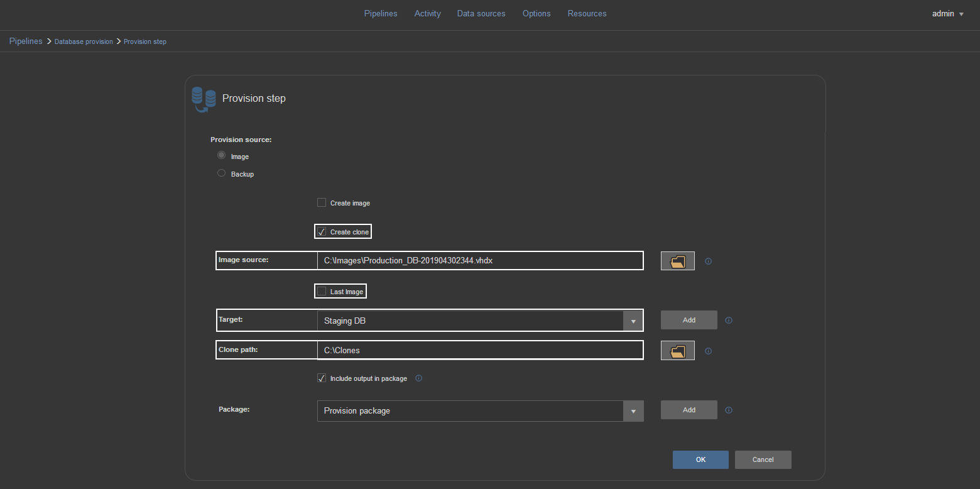This screenshot has height=489, width=980.
Task: Open the admin user menu
Action: click(x=947, y=14)
